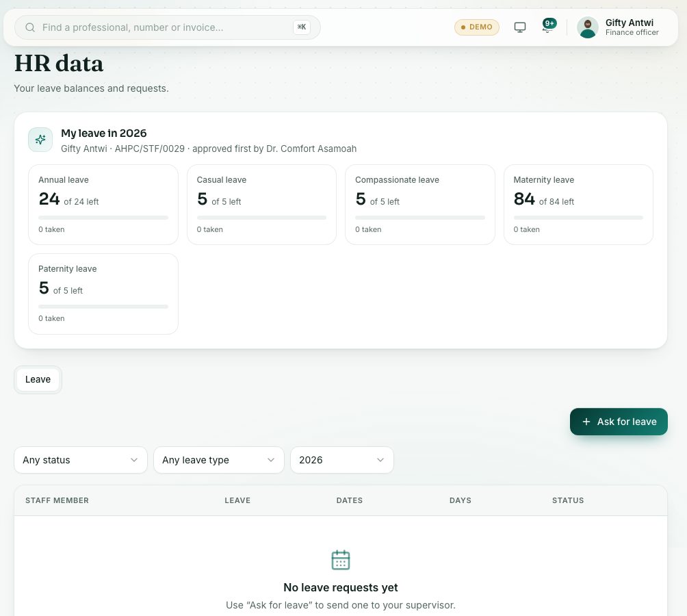Image resolution: width=687 pixels, height=616 pixels.
Task: Click the Maternity leave progress bar
Action: [x=578, y=218]
